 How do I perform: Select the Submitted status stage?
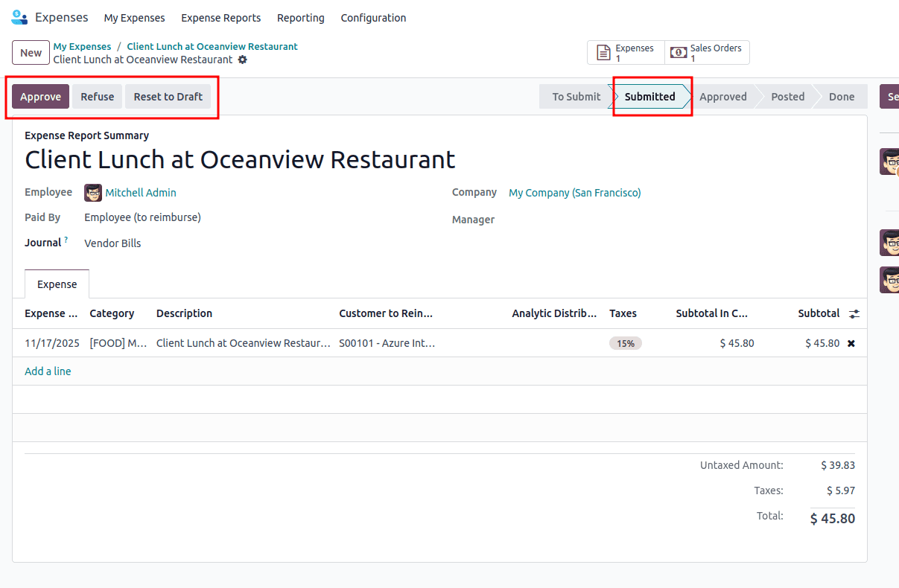tap(649, 96)
